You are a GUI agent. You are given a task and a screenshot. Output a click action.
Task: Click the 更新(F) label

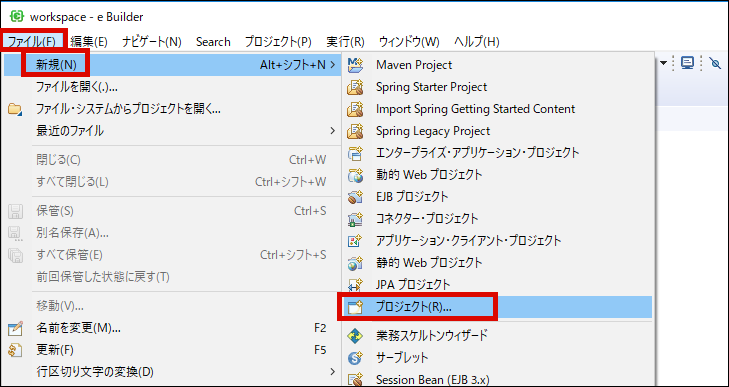[55, 350]
